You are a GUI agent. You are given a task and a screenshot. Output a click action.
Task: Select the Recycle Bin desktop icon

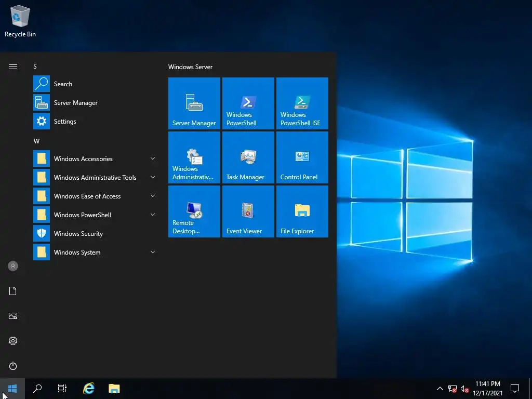coord(20,21)
